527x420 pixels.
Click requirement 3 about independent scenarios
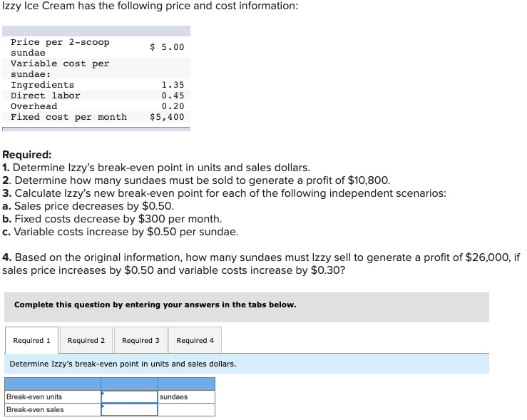(224, 193)
